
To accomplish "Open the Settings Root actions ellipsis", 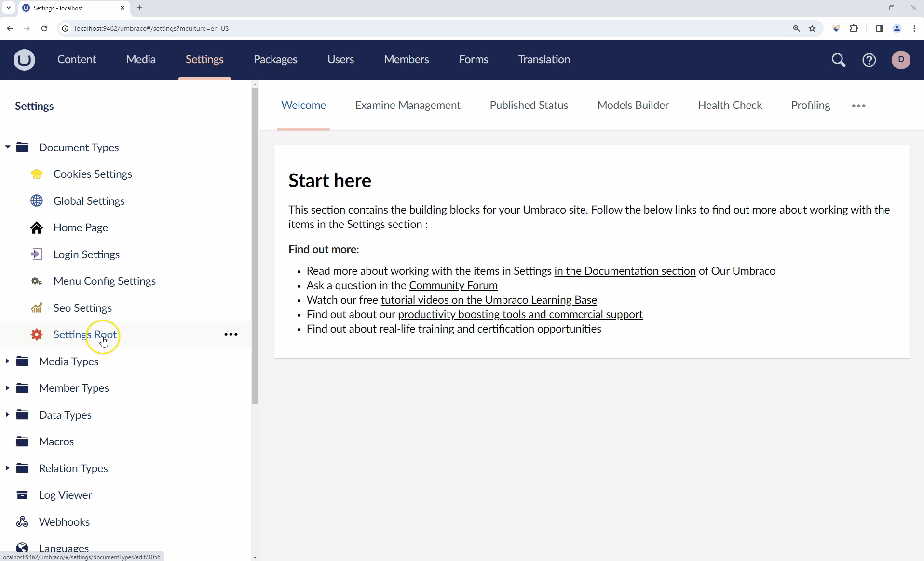I will (x=231, y=334).
